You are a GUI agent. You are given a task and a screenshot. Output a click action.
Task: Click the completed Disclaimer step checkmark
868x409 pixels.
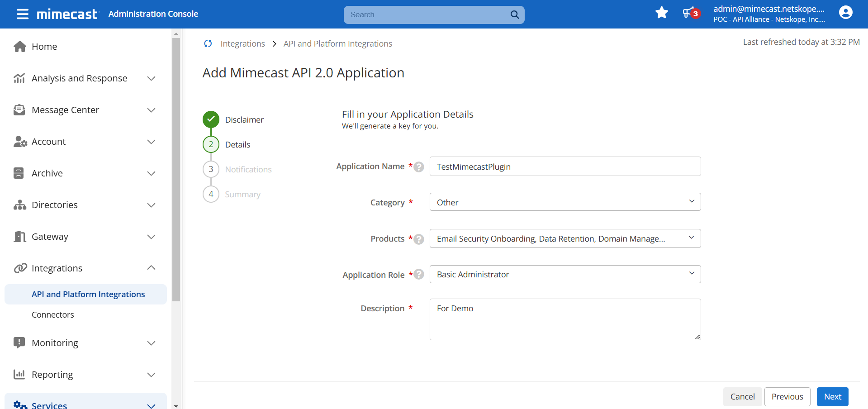click(x=211, y=119)
